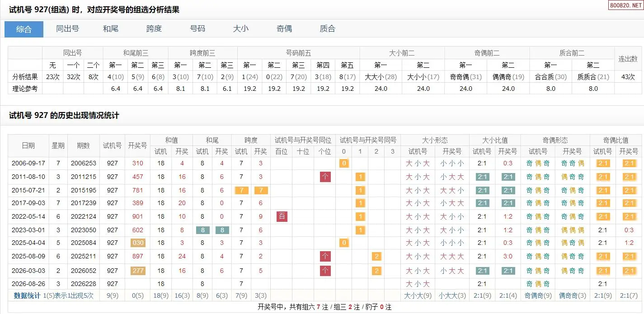
Task: Open the 和尾 tab
Action: (111, 28)
